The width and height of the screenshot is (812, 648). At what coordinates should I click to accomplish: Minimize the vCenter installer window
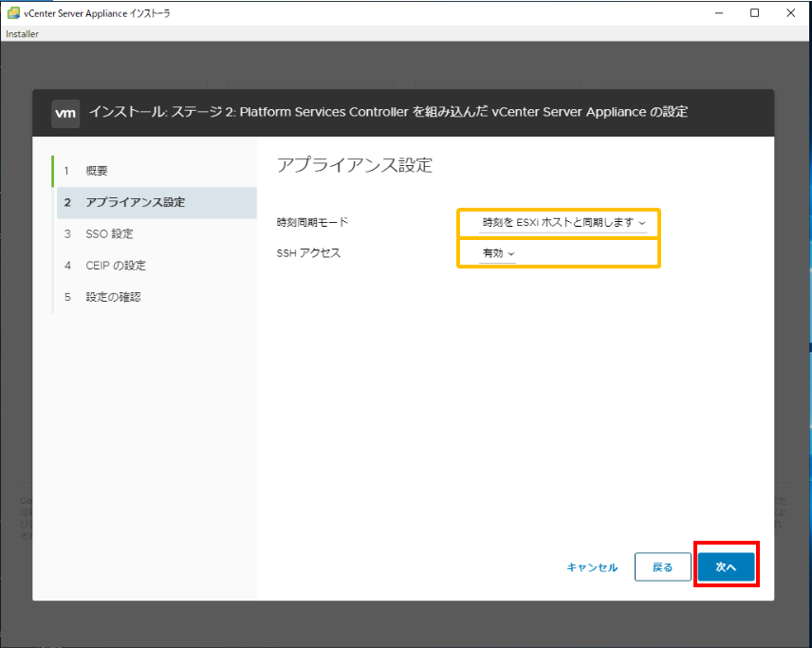719,13
